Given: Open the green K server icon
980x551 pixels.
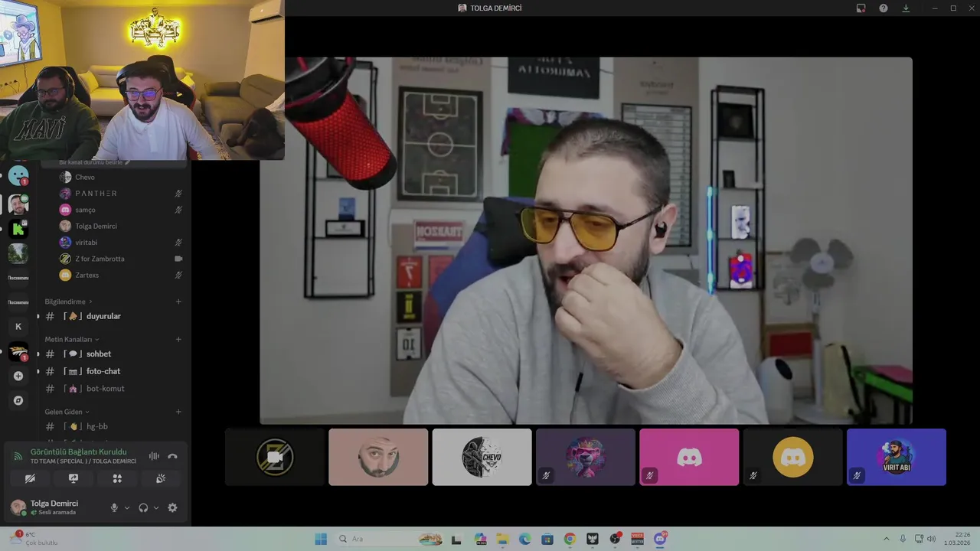Looking at the screenshot, I should click(x=18, y=228).
